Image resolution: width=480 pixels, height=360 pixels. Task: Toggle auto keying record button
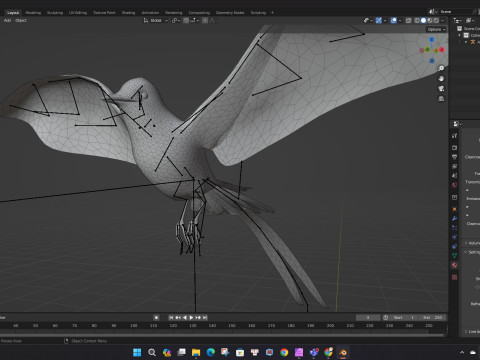point(156,318)
